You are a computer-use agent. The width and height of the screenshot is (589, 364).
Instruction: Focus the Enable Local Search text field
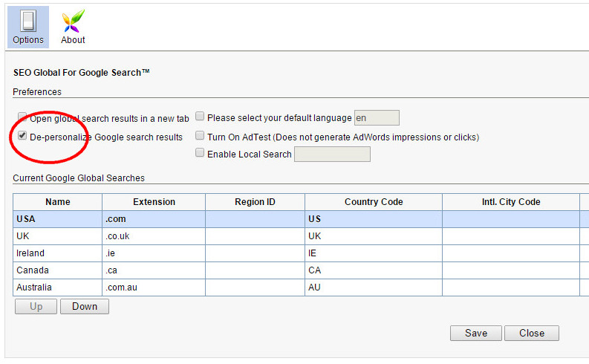point(332,154)
